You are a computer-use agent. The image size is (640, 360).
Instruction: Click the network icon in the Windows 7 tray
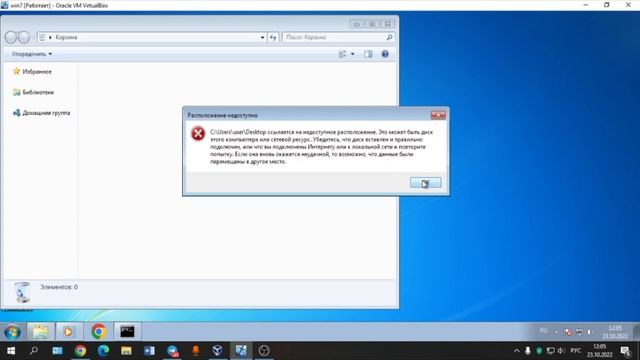point(579,332)
